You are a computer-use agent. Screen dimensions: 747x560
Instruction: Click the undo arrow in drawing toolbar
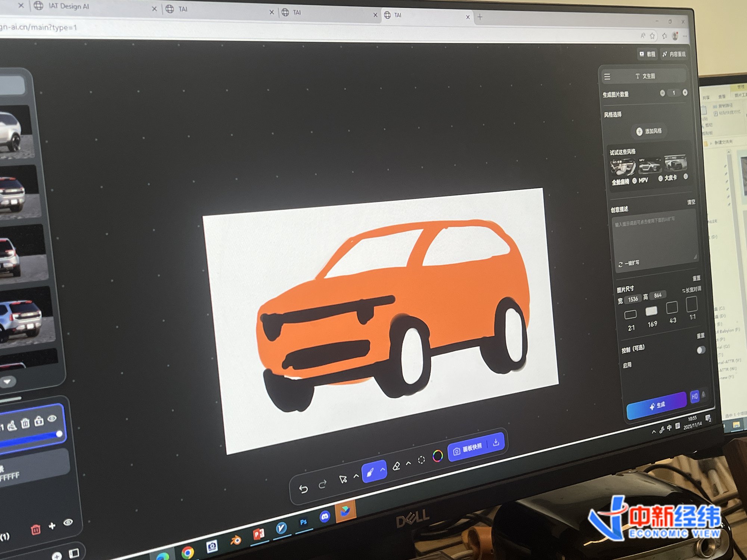click(x=303, y=489)
